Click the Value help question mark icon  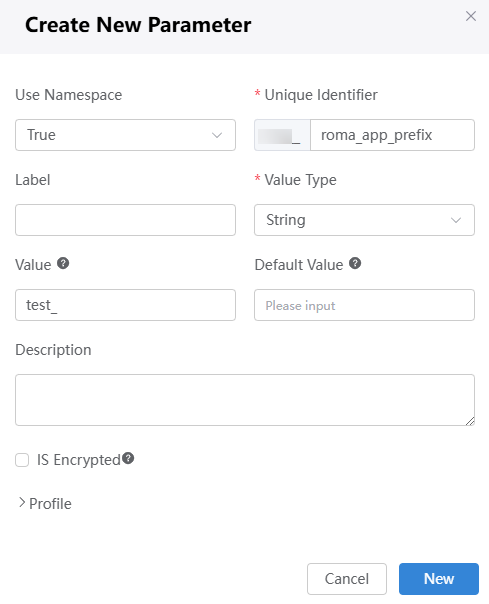tap(63, 263)
